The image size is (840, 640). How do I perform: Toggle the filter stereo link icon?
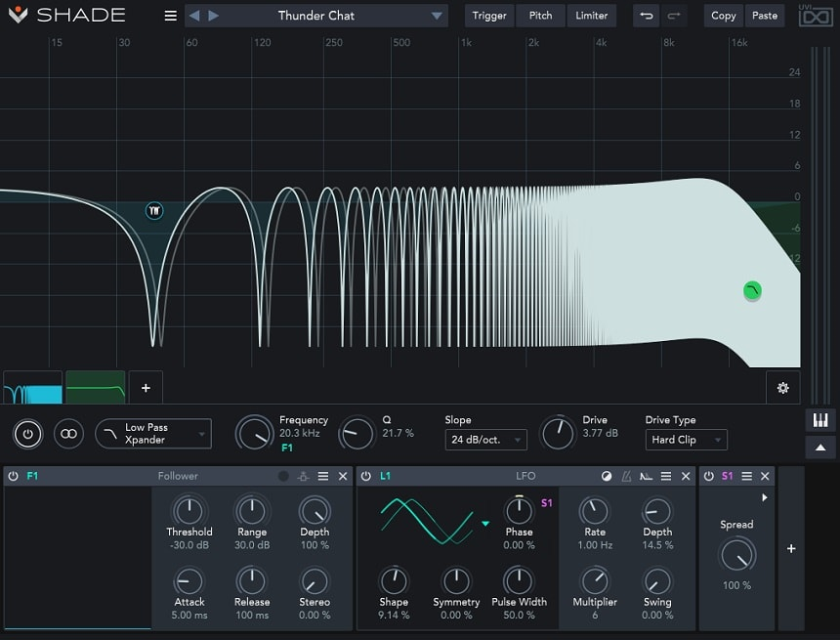[68, 434]
